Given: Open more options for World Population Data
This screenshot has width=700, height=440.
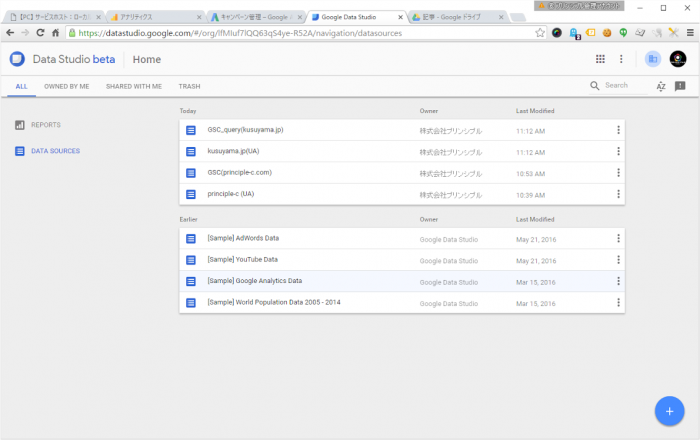Looking at the screenshot, I should (x=618, y=302).
